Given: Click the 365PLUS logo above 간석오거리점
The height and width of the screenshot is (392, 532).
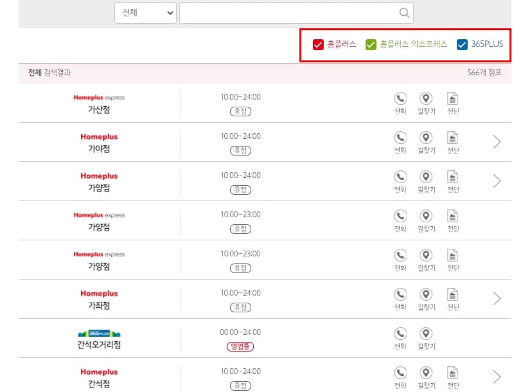Looking at the screenshot, I should [x=99, y=334].
